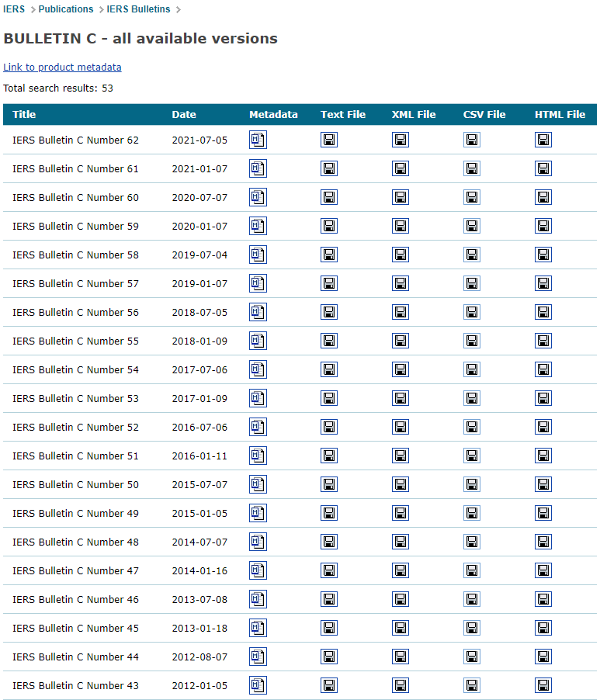Download HTML file of Bulletin C Number 47

tap(543, 570)
